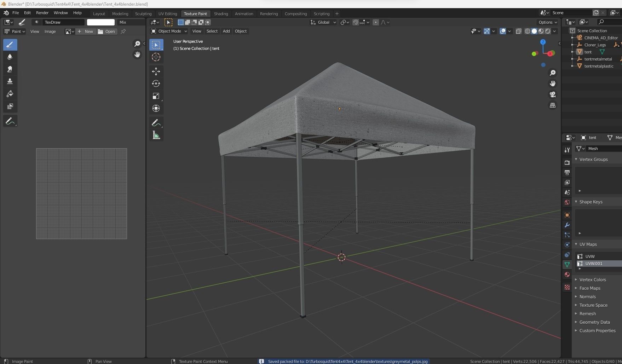This screenshot has width=622, height=364.
Task: Select the Fill bucket tool
Action: pyautogui.click(x=10, y=94)
